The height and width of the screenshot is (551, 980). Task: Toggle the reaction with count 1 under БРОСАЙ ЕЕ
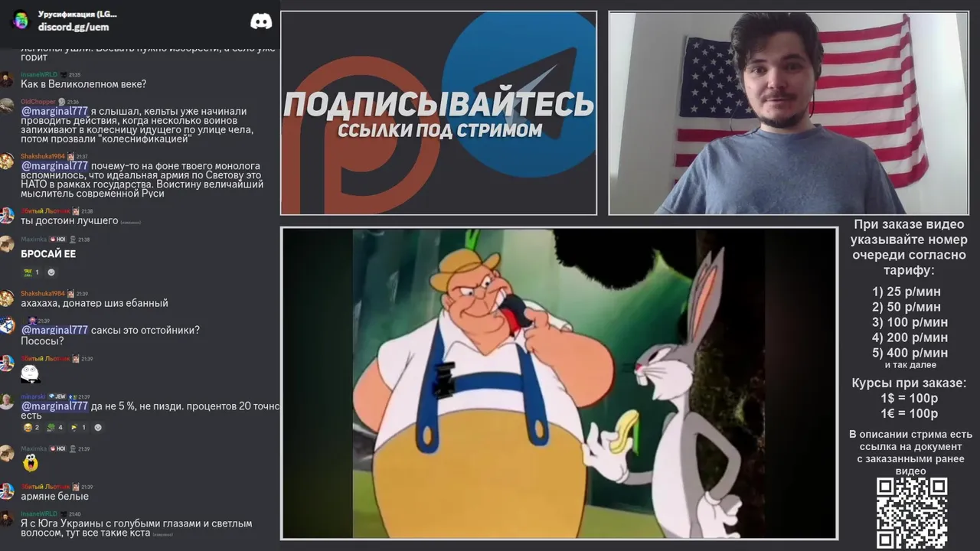coord(31,272)
